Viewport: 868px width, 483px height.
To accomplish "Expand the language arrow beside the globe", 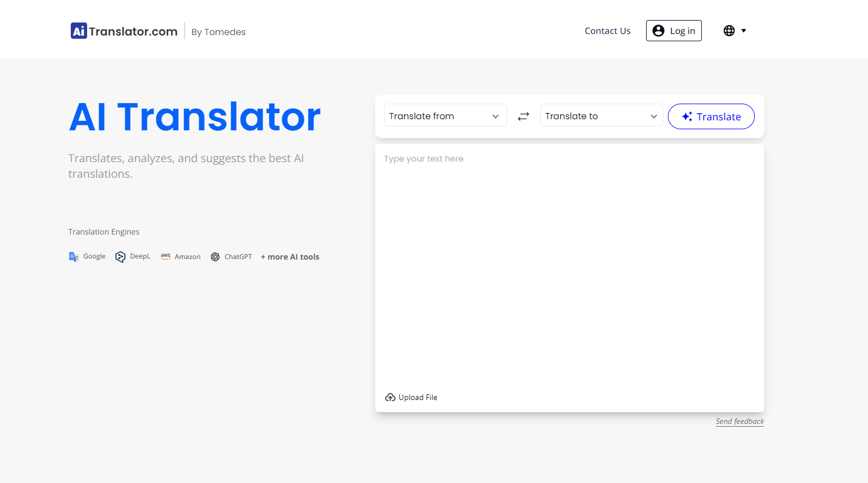I will [744, 31].
